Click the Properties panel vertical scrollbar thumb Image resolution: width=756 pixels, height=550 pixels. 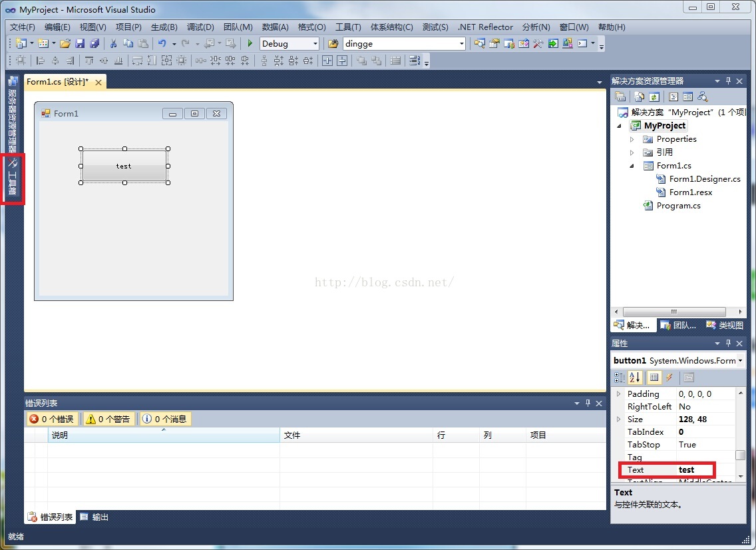pos(740,455)
